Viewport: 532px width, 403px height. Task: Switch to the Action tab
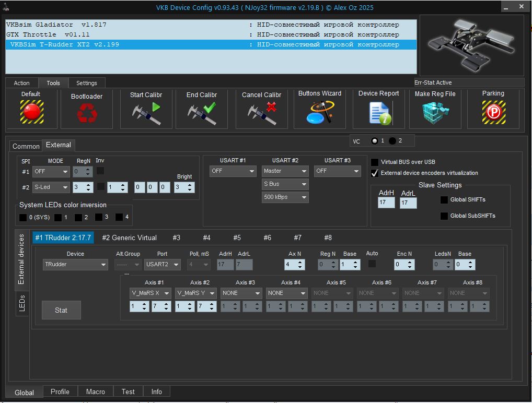pyautogui.click(x=22, y=83)
